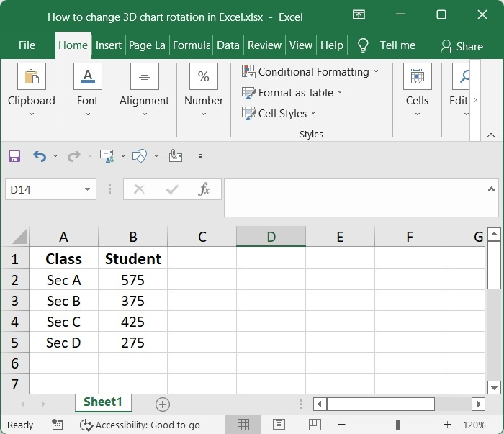Viewport: 504px width, 434px height.
Task: Click Accessibility: Good to go status
Action: (140, 425)
